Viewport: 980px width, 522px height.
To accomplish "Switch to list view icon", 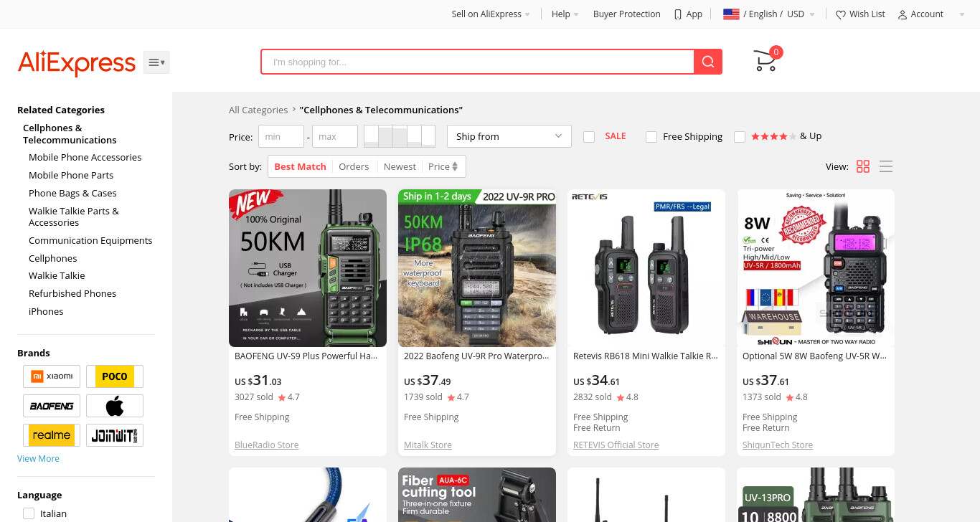I will (x=886, y=166).
